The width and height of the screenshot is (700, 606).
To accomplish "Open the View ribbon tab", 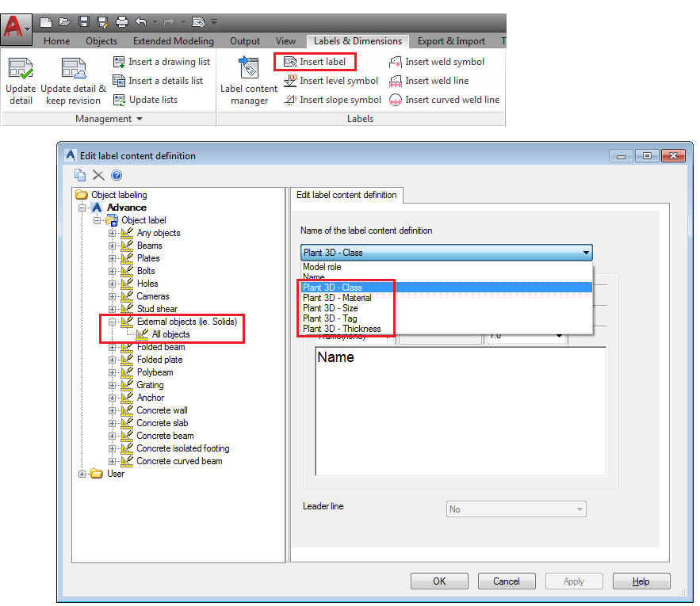I will coord(285,41).
